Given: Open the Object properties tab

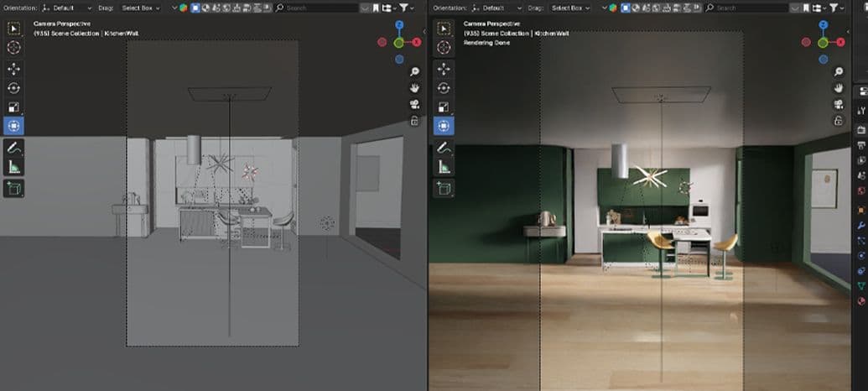Looking at the screenshot, I should point(861,210).
